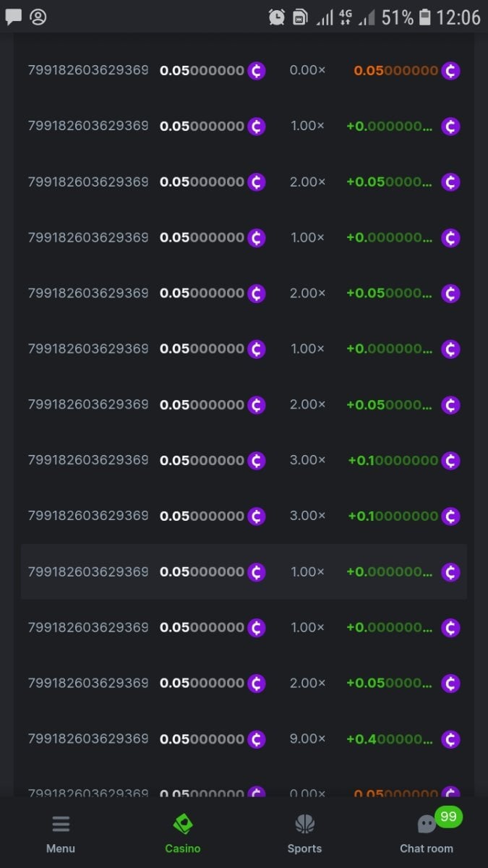Tap the 4G network indicator
The height and width of the screenshot is (868, 488).
point(346,17)
